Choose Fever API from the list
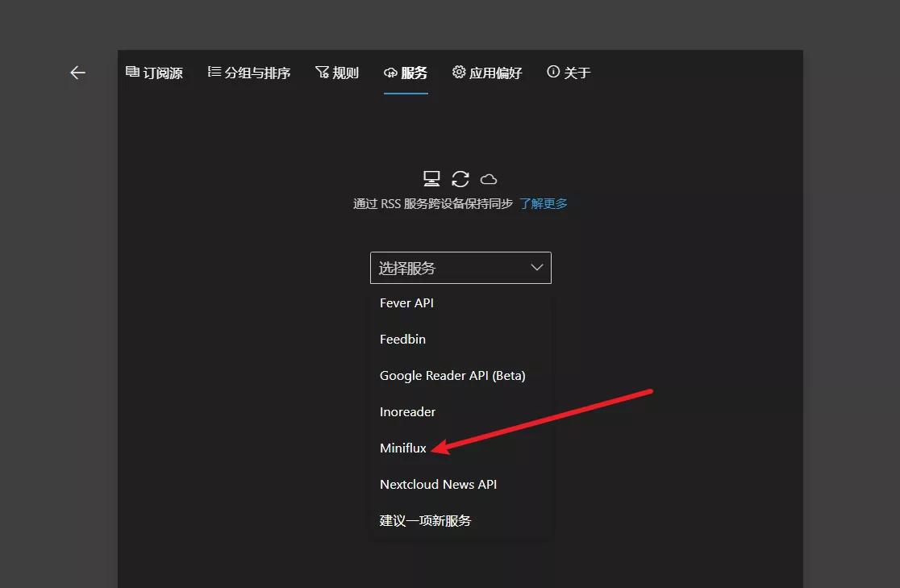The image size is (900, 588). 460,303
